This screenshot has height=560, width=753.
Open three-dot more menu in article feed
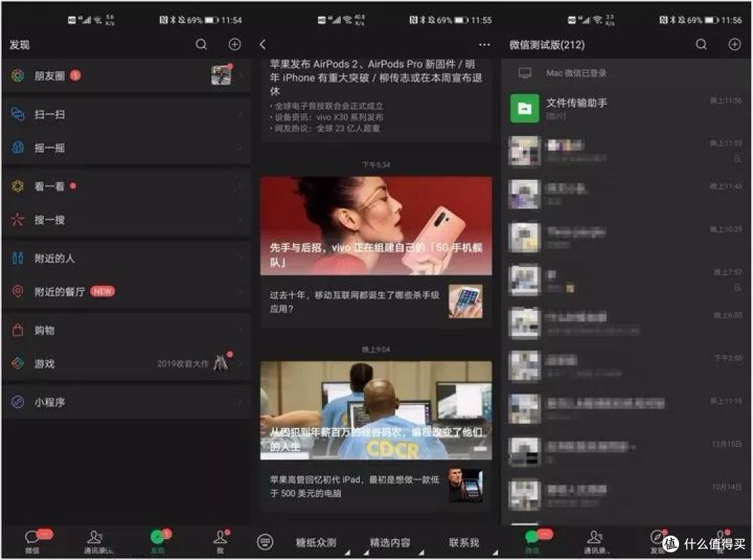(x=484, y=45)
